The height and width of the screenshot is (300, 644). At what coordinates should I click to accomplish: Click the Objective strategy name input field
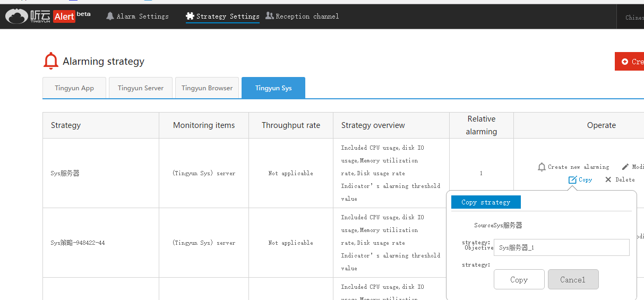561,247
